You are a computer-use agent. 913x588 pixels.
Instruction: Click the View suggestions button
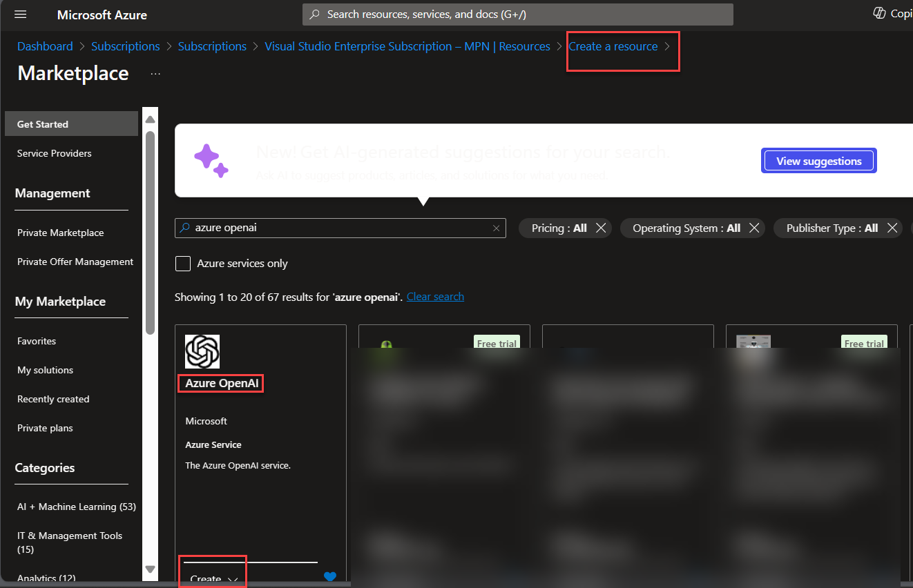pyautogui.click(x=819, y=161)
